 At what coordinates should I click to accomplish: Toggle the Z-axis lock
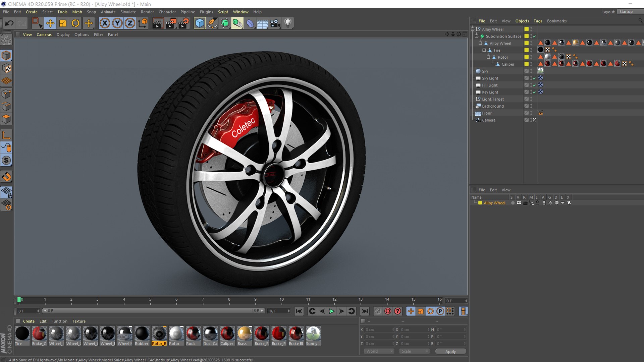click(x=130, y=23)
